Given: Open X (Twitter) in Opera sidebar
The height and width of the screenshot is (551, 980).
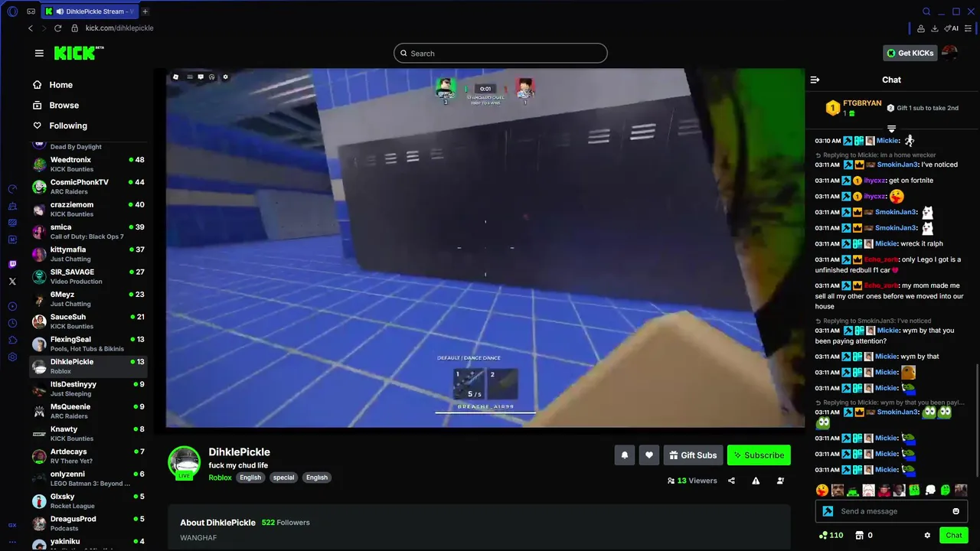Looking at the screenshot, I should pyautogui.click(x=12, y=282).
